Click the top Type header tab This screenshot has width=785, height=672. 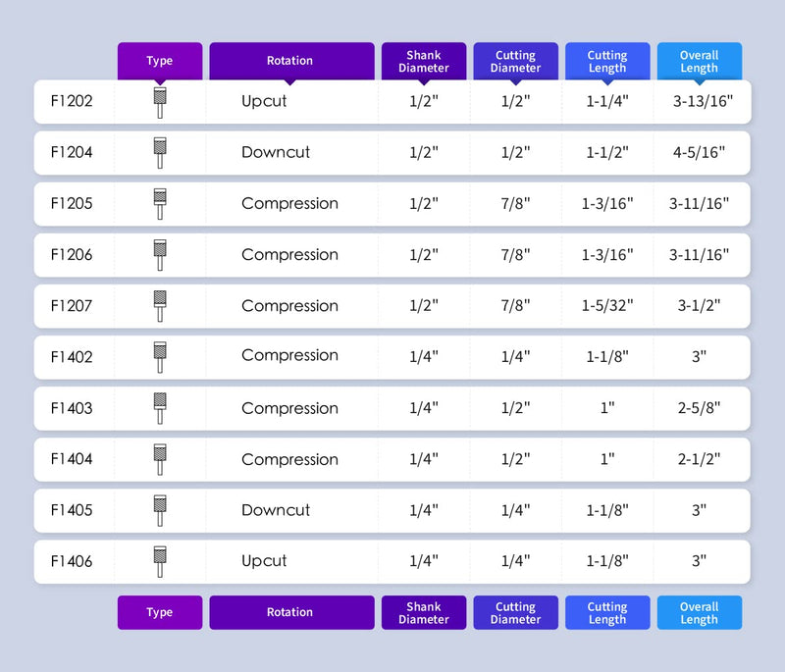160,61
